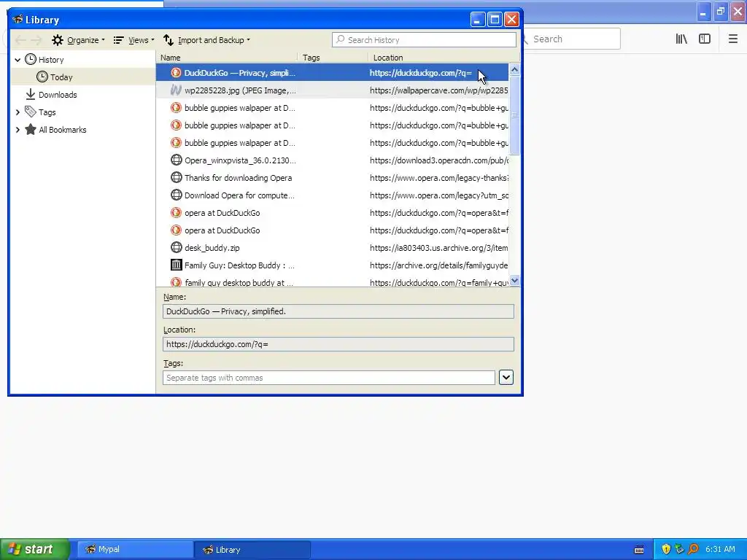Open the Mypal library shelf icon
This screenshot has height=560, width=747.
point(681,39)
